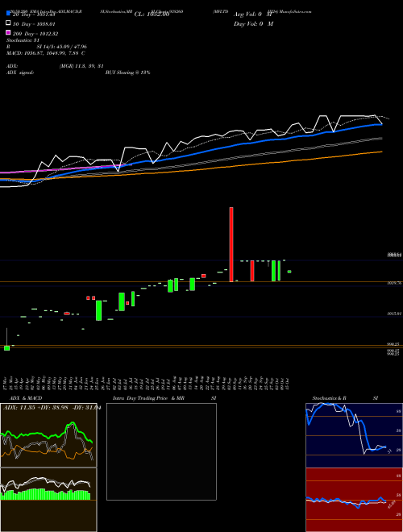Click the blue 20 Day legend swatch

[8, 14]
